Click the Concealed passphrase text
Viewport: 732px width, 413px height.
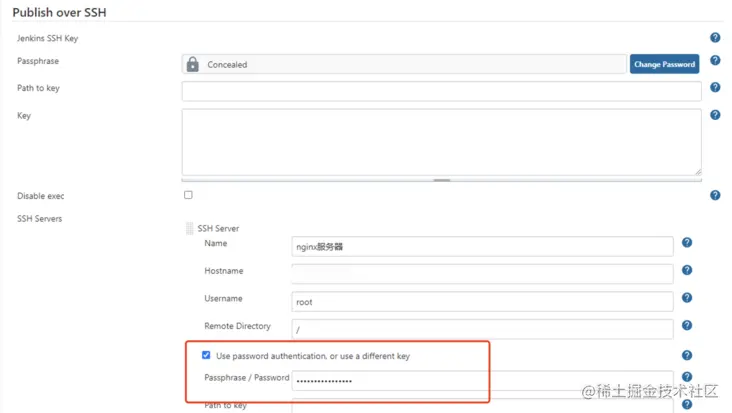[227, 64]
